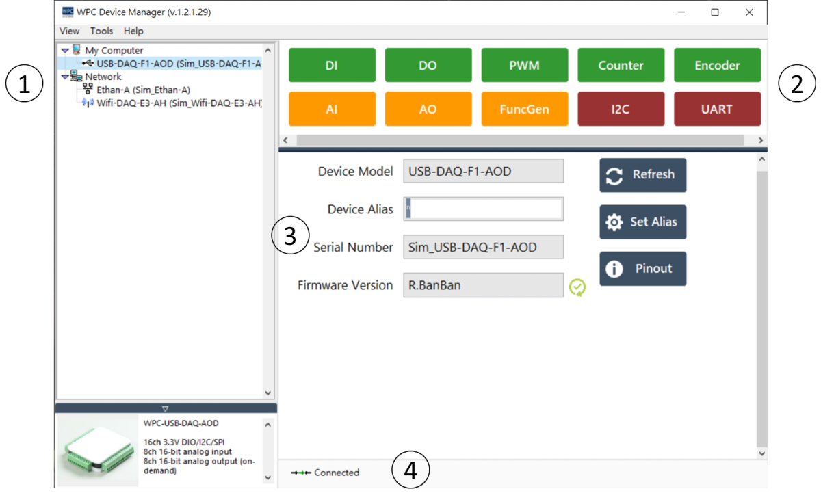Minimize the WPC Device Manager window
821x504 pixels.
pyautogui.click(x=682, y=12)
